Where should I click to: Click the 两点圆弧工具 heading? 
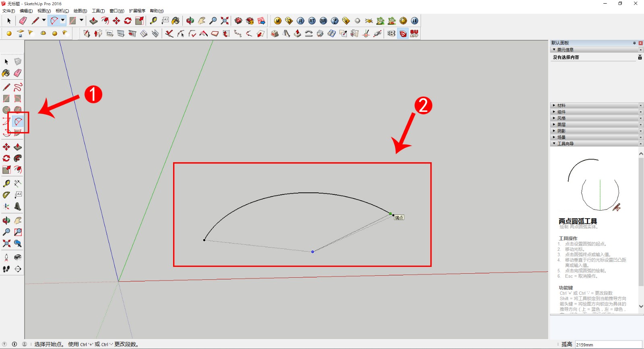tap(578, 221)
